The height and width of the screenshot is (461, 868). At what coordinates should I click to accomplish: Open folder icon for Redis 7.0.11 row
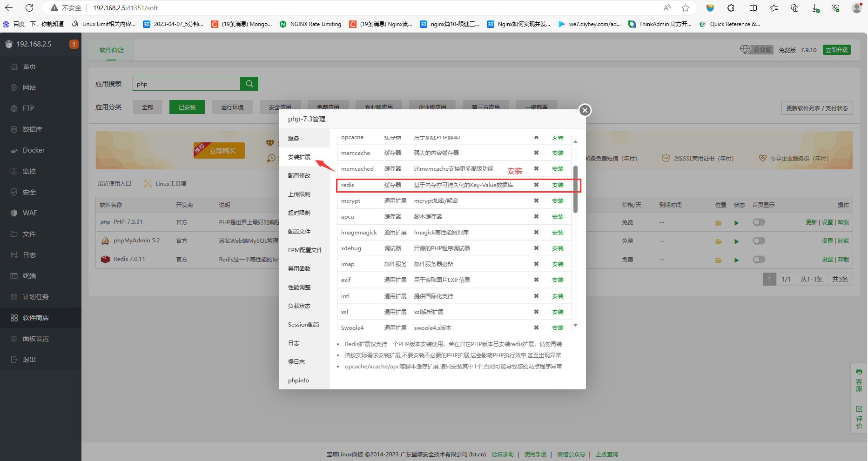coord(719,260)
